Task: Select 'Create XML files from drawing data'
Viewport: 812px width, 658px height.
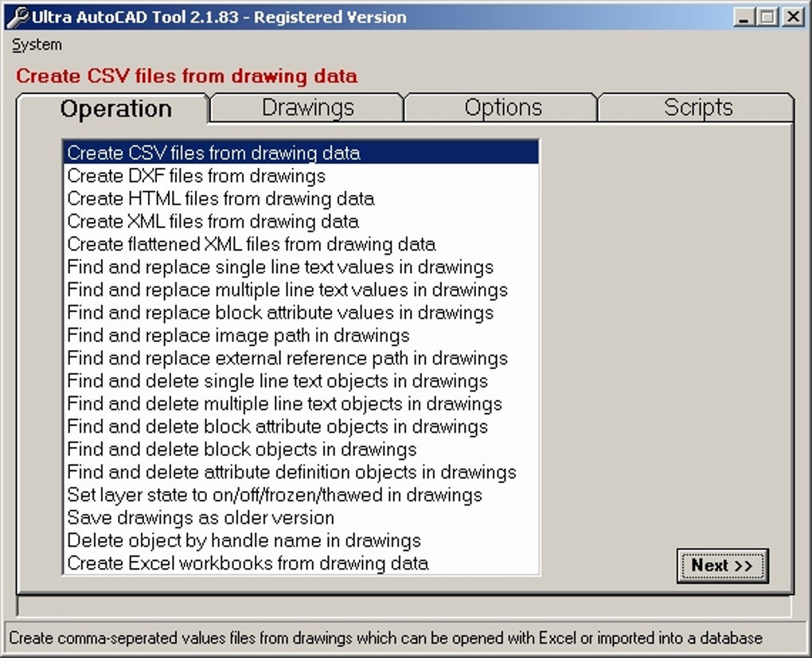Action: (x=301, y=221)
